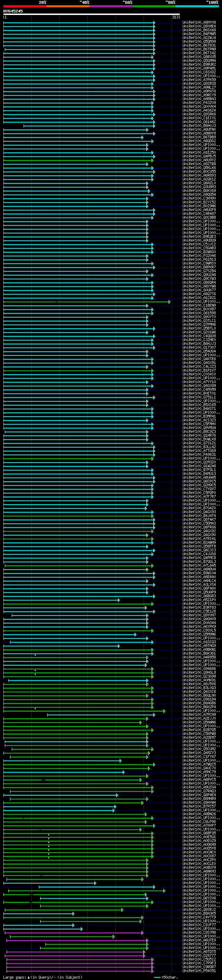Click the green ~80% identity legend bar

click(154, 7)
